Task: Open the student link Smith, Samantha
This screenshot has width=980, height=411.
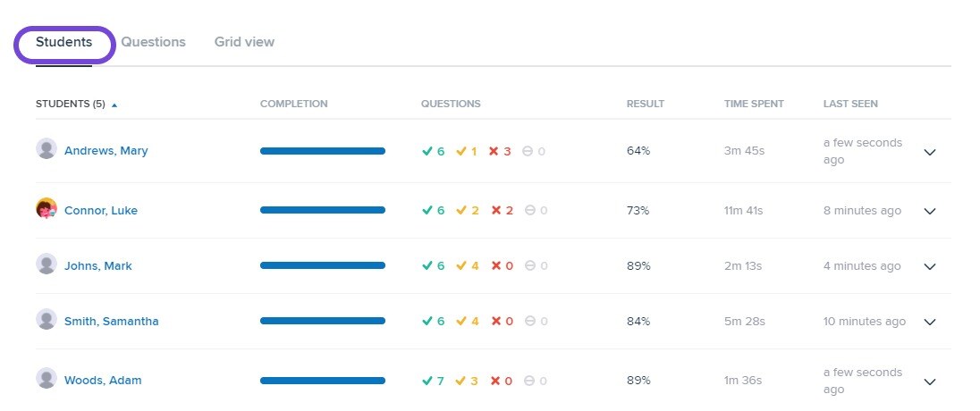Action: [x=111, y=322]
